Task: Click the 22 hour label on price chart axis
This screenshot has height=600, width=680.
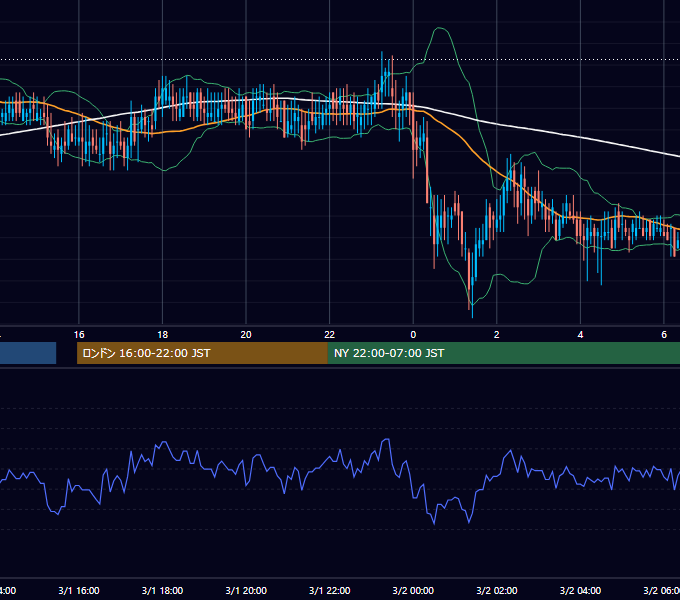Action: tap(330, 335)
